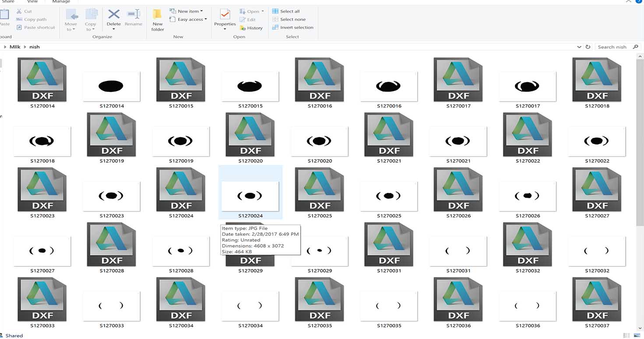Select DXF file S1270025
The height and width of the screenshot is (339, 644).
pyautogui.click(x=320, y=193)
